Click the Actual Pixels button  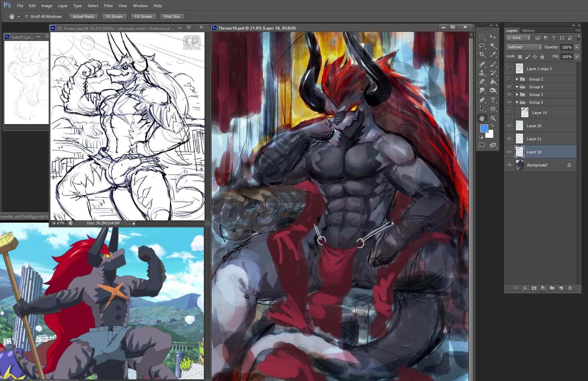click(83, 16)
